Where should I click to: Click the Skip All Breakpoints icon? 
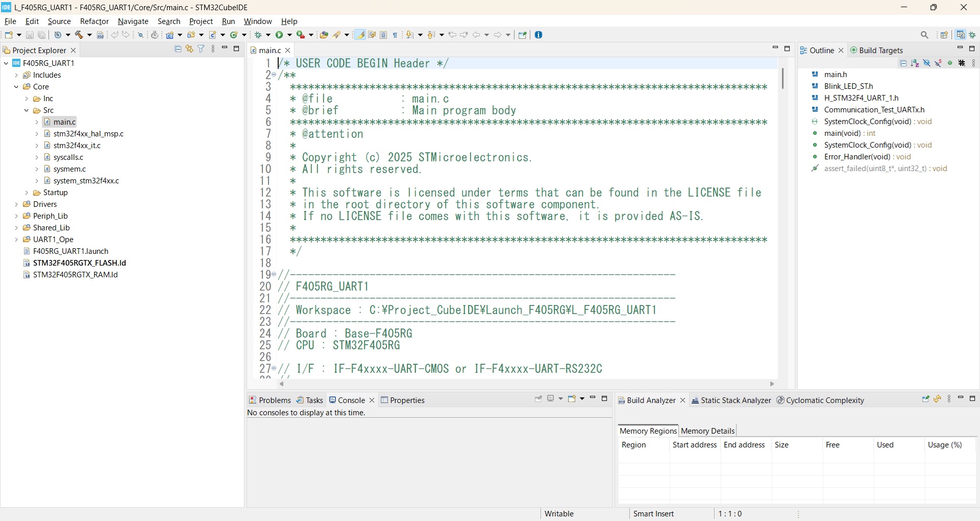[140, 35]
